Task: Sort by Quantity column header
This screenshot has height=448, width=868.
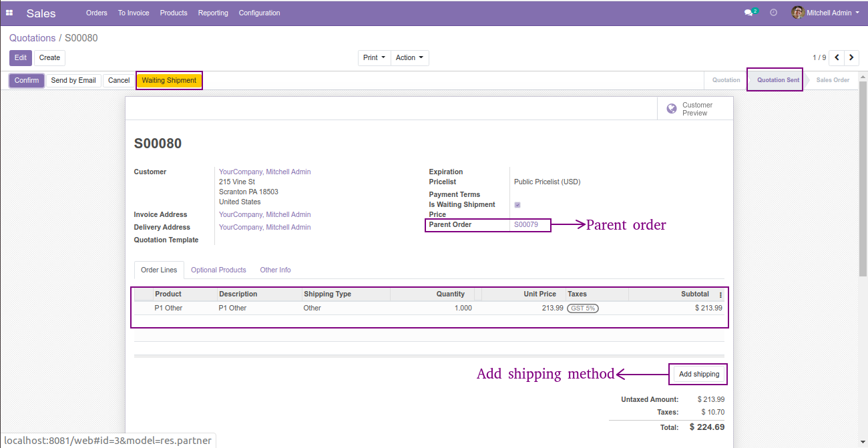Action: tap(432, 294)
